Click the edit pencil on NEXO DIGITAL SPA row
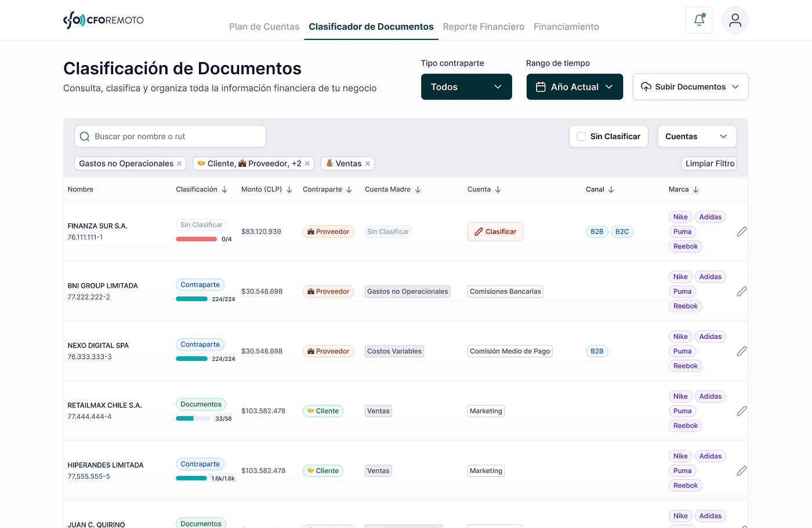This screenshot has width=812, height=528. pyautogui.click(x=741, y=351)
